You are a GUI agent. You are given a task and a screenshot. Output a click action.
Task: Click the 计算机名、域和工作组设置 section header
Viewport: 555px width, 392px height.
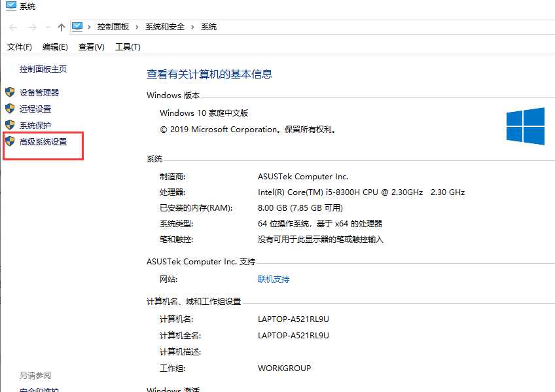194,302
